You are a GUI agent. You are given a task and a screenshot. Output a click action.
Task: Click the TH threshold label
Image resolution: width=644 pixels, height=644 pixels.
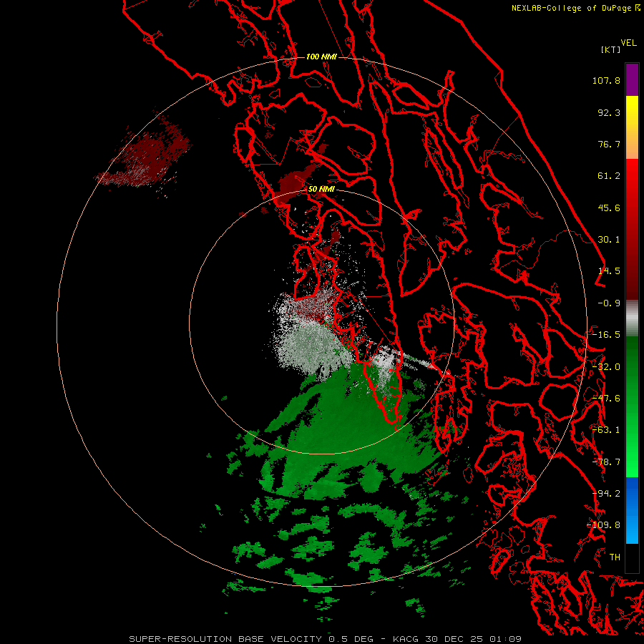(615, 557)
